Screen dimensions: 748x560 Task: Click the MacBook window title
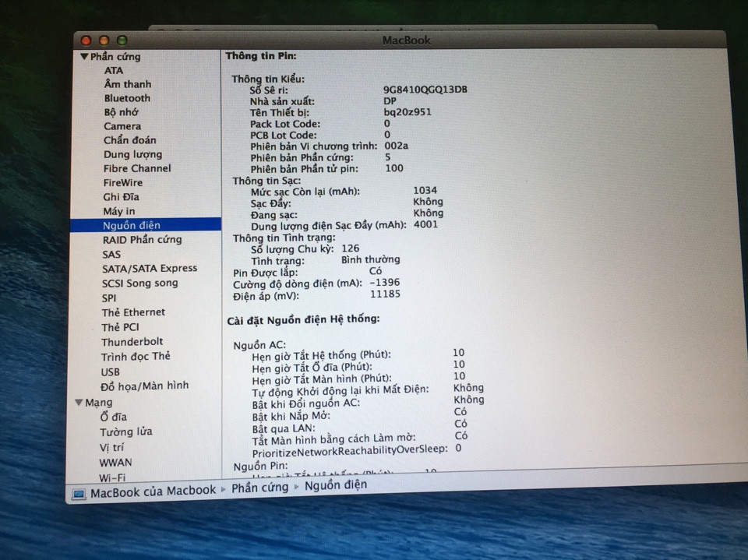pyautogui.click(x=407, y=41)
